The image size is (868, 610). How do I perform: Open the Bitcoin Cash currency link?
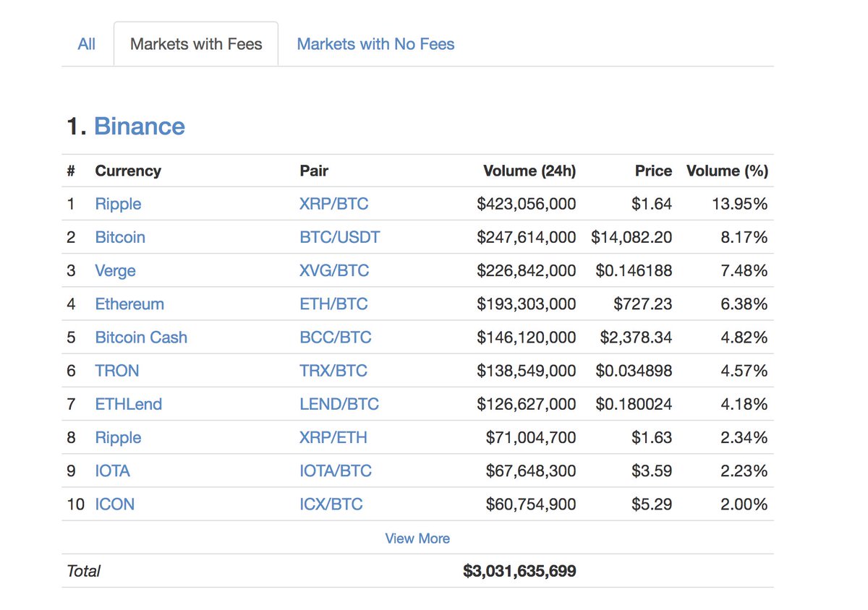[x=141, y=338]
